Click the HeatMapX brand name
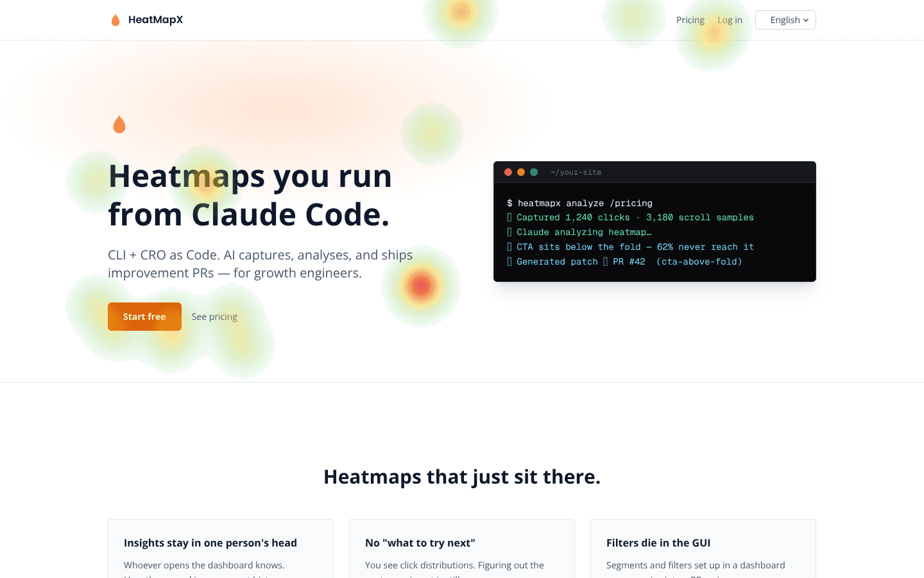The height and width of the screenshot is (578, 924). (155, 20)
